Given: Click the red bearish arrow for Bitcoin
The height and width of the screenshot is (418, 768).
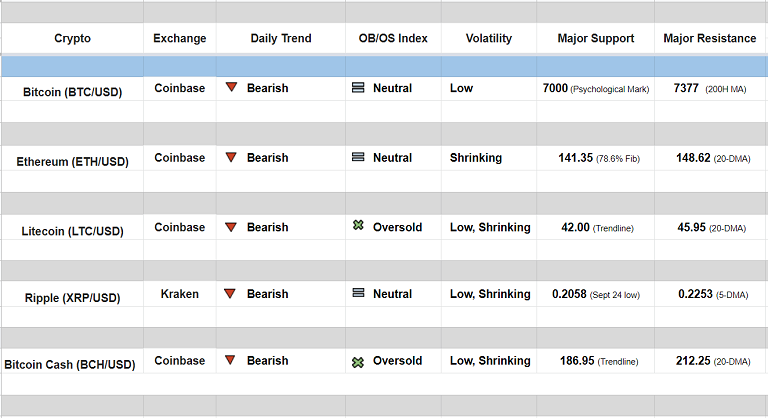Looking at the screenshot, I should [231, 88].
